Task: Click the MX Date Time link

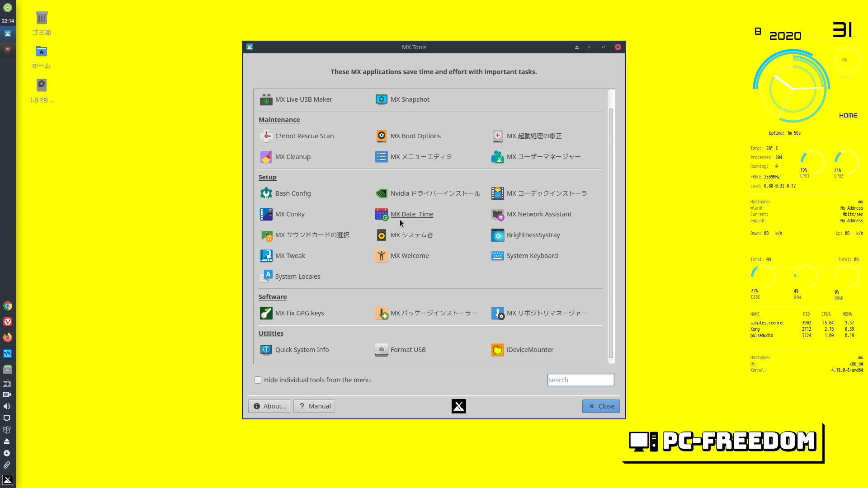Action: tap(411, 214)
